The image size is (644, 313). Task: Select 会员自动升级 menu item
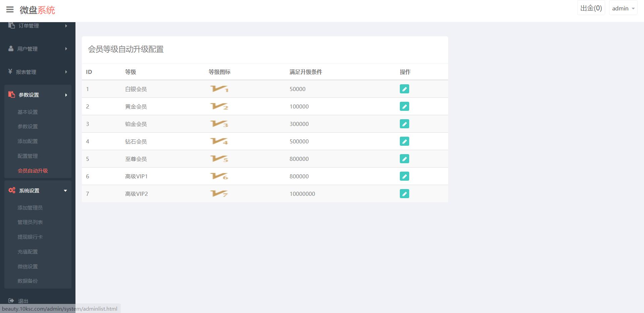tap(33, 171)
